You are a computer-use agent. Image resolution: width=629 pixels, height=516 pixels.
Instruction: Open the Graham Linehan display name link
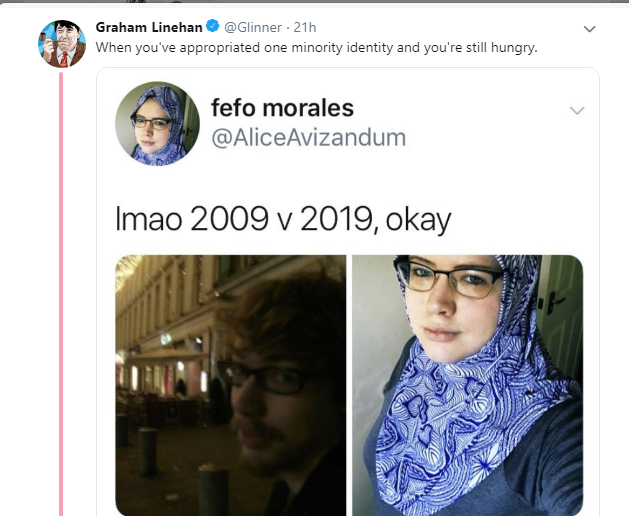pyautogui.click(x=149, y=27)
